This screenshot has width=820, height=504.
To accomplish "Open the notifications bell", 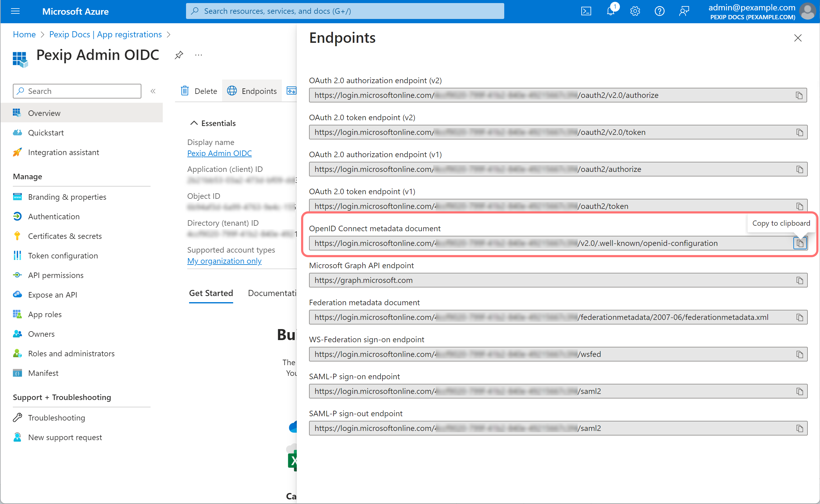I will click(610, 11).
